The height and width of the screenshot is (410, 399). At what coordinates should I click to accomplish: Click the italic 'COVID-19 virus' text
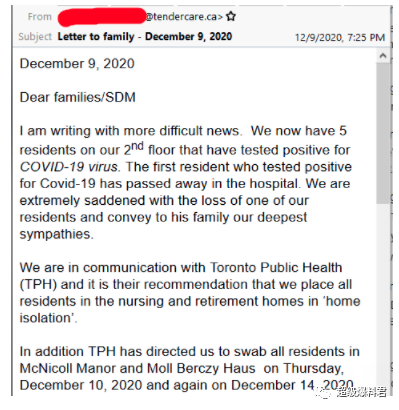(x=69, y=167)
